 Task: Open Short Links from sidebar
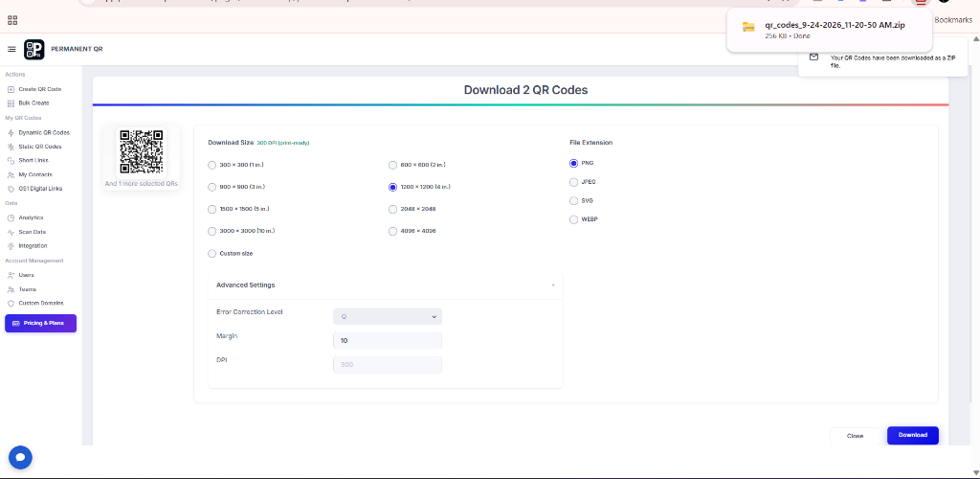pos(33,161)
